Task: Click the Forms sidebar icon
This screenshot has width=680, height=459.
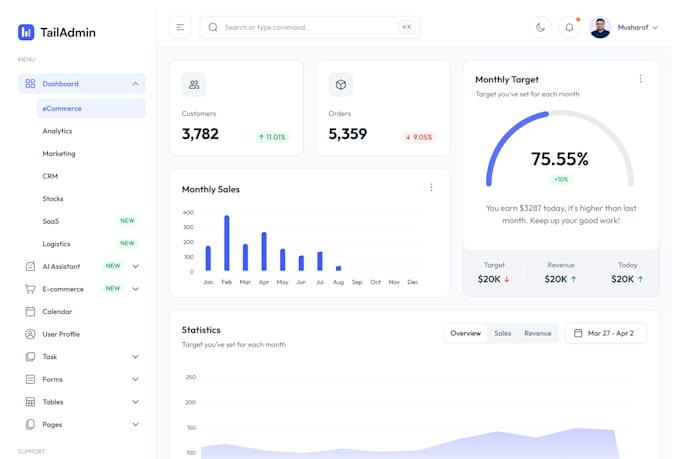Action: pos(30,379)
